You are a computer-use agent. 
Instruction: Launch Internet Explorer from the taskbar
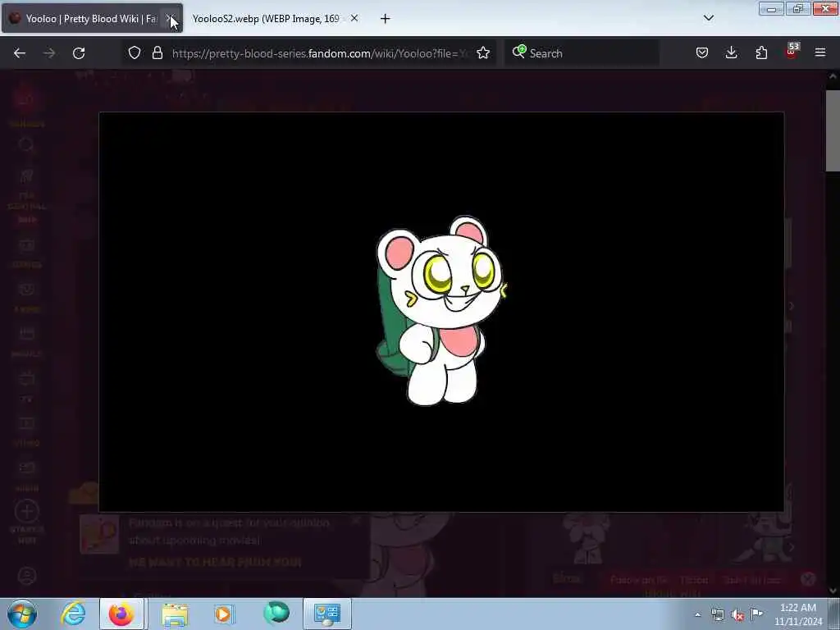73,614
